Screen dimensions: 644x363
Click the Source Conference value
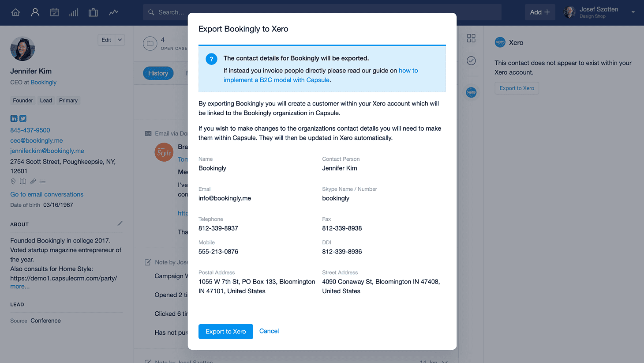tap(45, 321)
